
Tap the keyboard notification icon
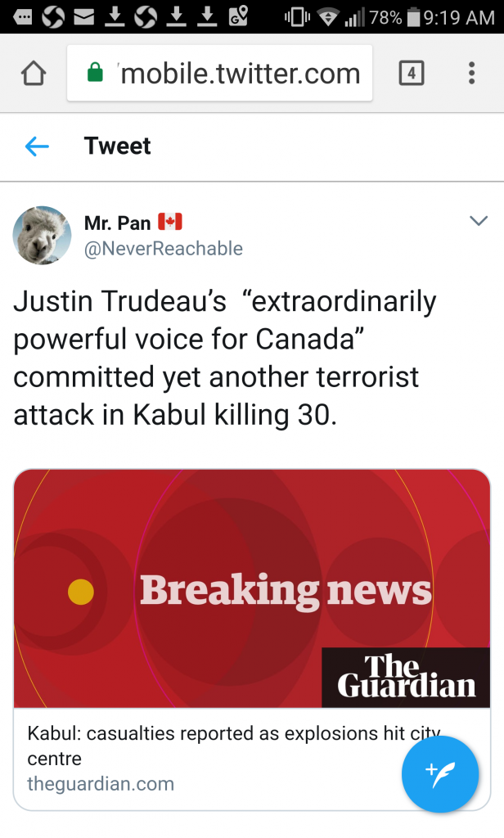tap(22, 16)
